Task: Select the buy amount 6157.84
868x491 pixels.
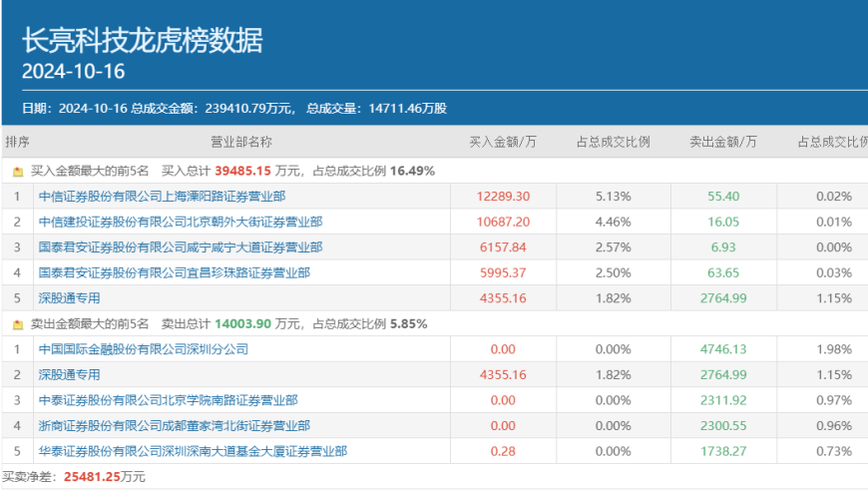Action: [x=503, y=247]
